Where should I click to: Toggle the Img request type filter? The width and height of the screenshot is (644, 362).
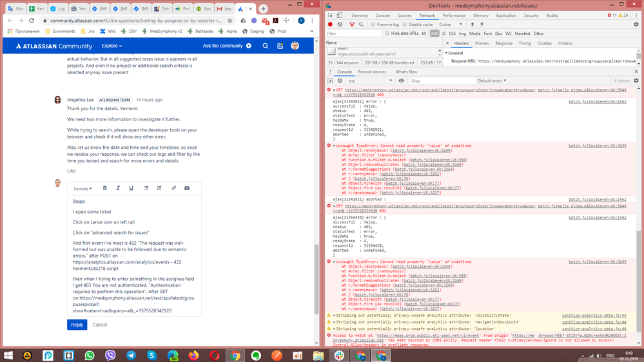(x=462, y=33)
